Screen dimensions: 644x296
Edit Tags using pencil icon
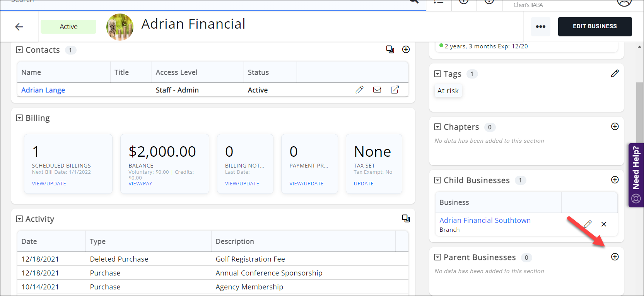[x=615, y=74]
